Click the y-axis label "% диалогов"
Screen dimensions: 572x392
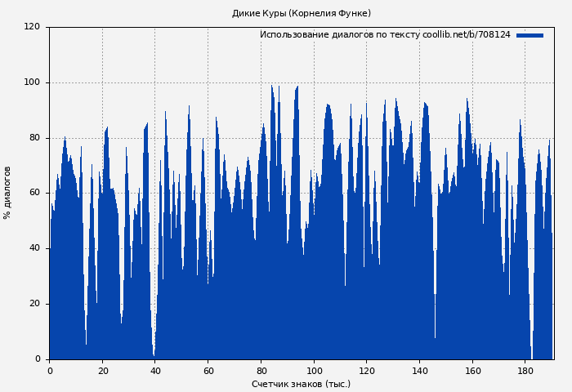(x=7, y=193)
